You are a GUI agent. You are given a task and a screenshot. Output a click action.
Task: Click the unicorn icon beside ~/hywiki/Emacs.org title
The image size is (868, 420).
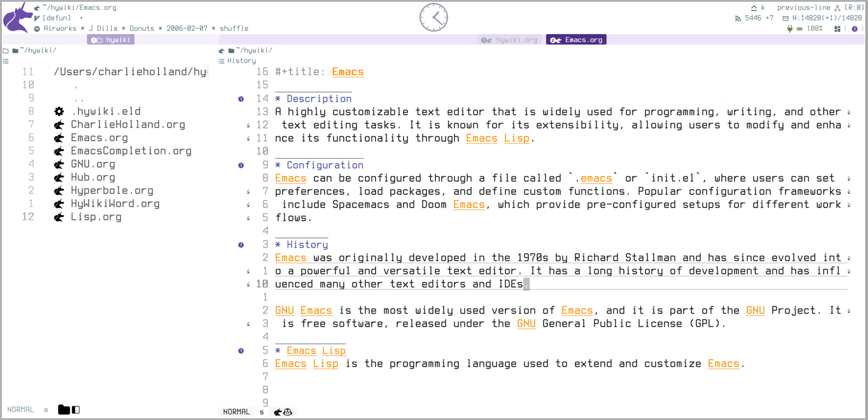[x=37, y=8]
